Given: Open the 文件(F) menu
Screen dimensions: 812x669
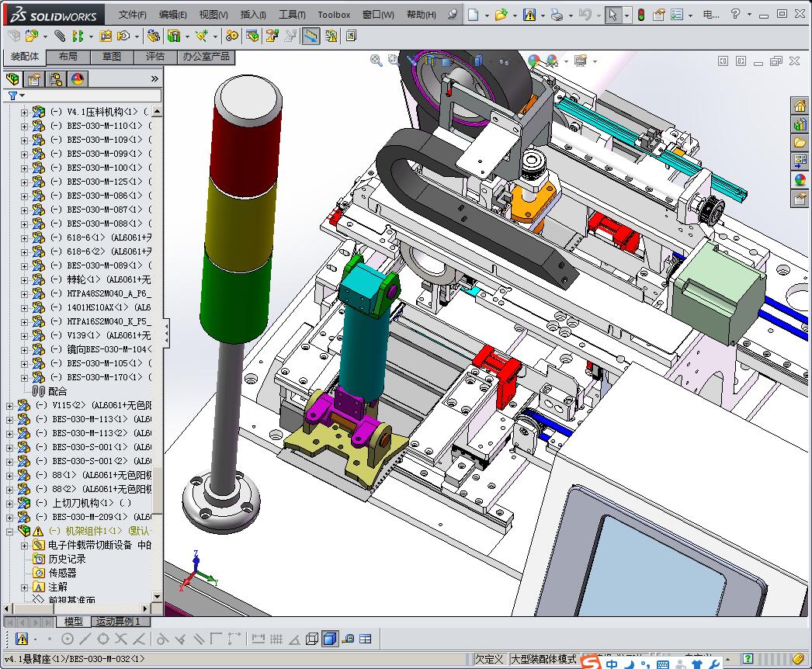Looking at the screenshot, I should (133, 15).
